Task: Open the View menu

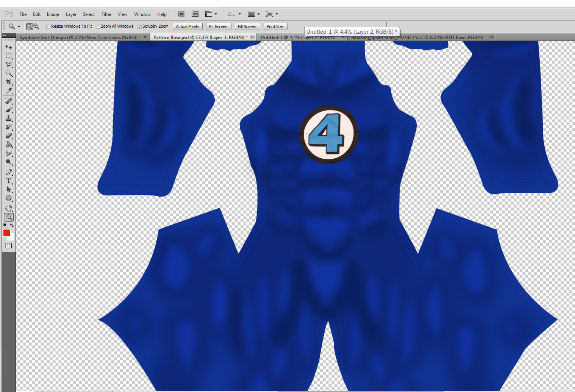Action: 122,14
